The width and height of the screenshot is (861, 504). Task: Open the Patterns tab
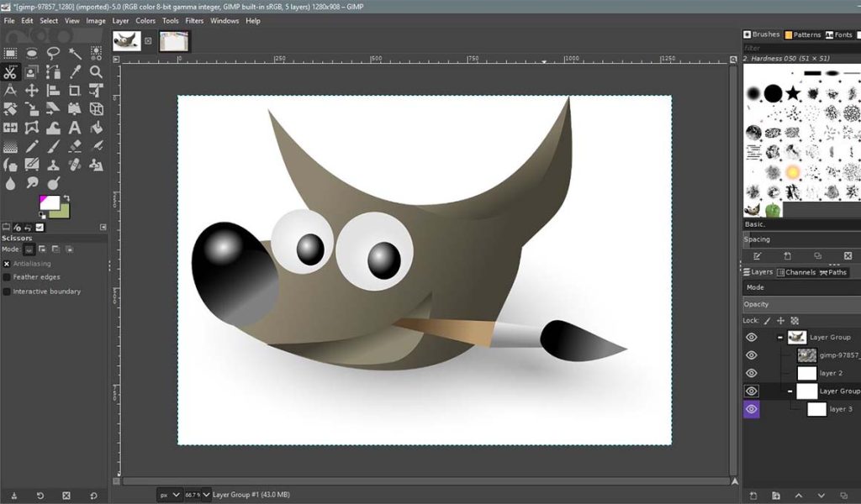(803, 34)
